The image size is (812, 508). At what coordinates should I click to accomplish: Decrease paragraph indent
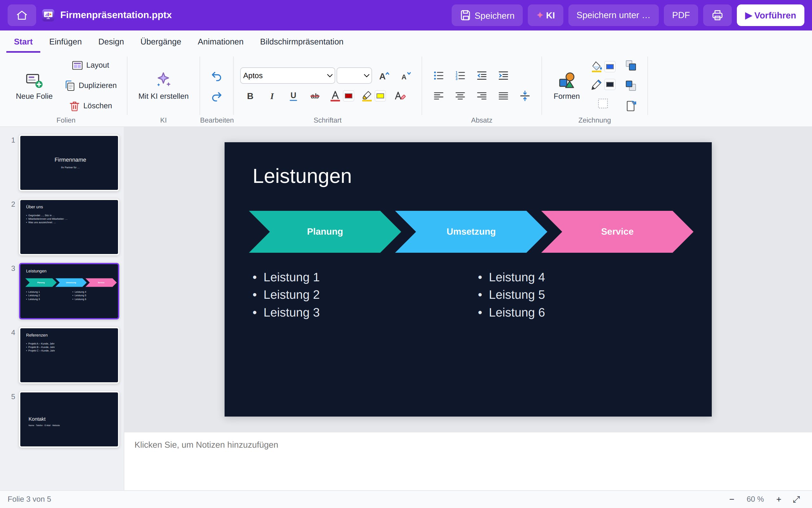tap(482, 76)
